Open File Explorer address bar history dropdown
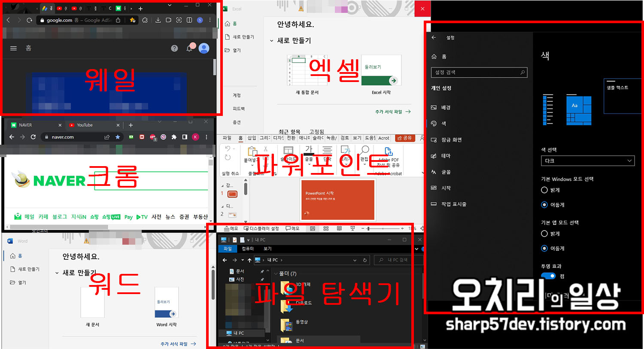Image resolution: width=644 pixels, height=349 pixels. click(355, 260)
